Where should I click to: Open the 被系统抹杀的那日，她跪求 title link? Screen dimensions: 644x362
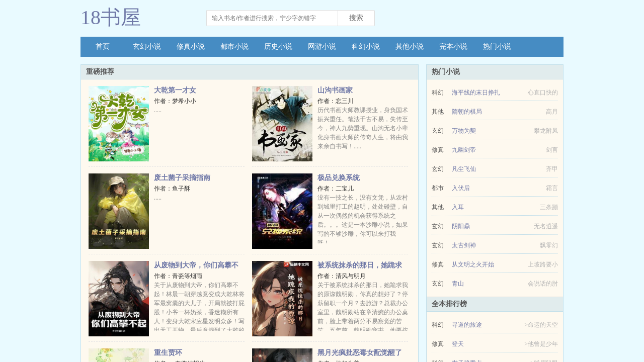pyautogui.click(x=360, y=265)
